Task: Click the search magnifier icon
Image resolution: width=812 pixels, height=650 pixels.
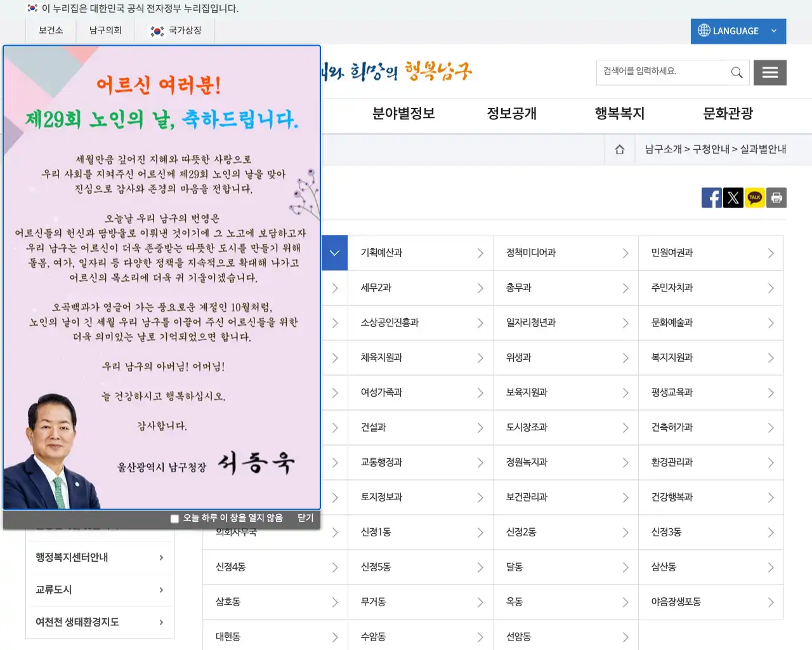Action: [x=737, y=72]
